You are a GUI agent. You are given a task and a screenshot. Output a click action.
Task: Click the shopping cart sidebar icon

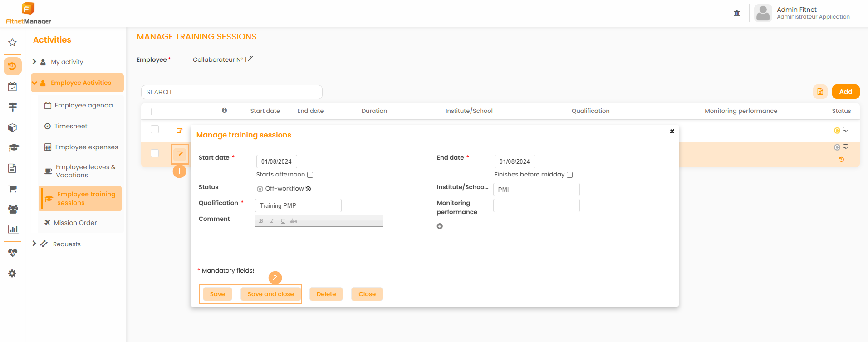pos(12,189)
